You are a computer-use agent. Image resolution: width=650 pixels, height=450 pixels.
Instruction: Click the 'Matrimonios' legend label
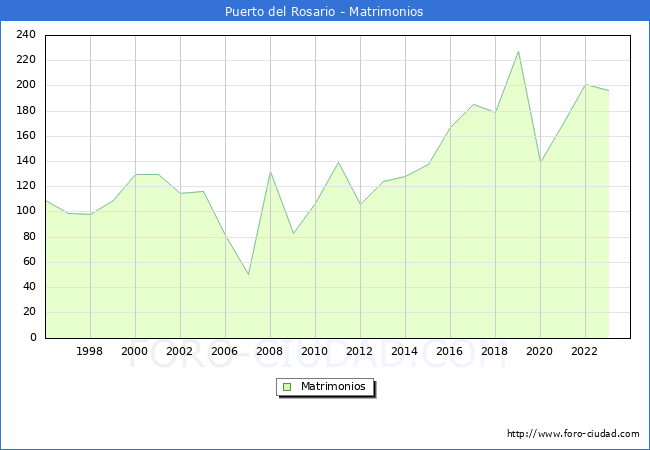[333, 386]
